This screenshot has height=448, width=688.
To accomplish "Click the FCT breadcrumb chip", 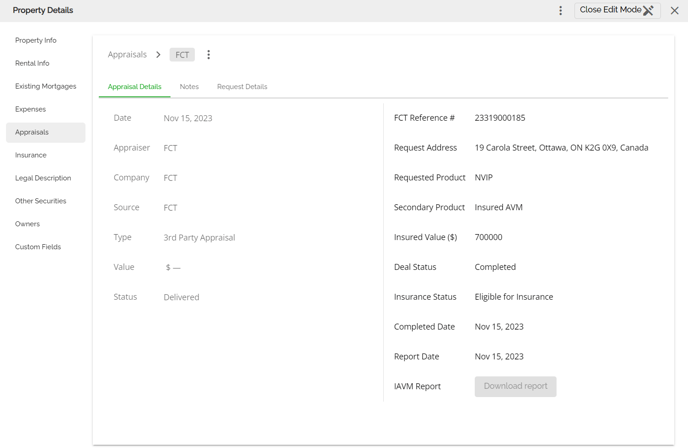I will click(x=182, y=55).
